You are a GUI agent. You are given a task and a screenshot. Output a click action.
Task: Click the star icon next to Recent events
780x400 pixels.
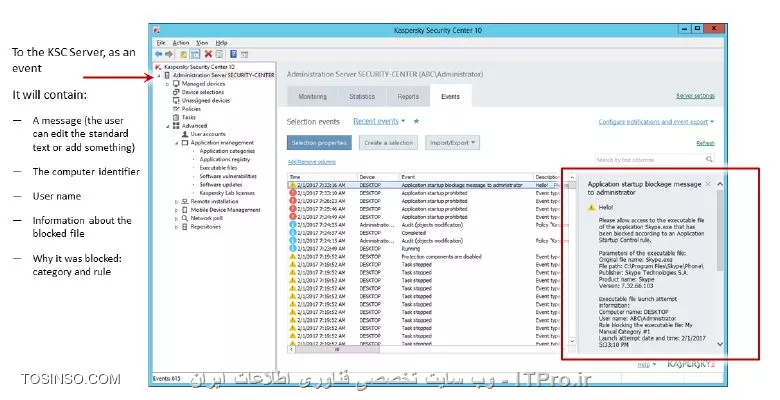tap(416, 121)
